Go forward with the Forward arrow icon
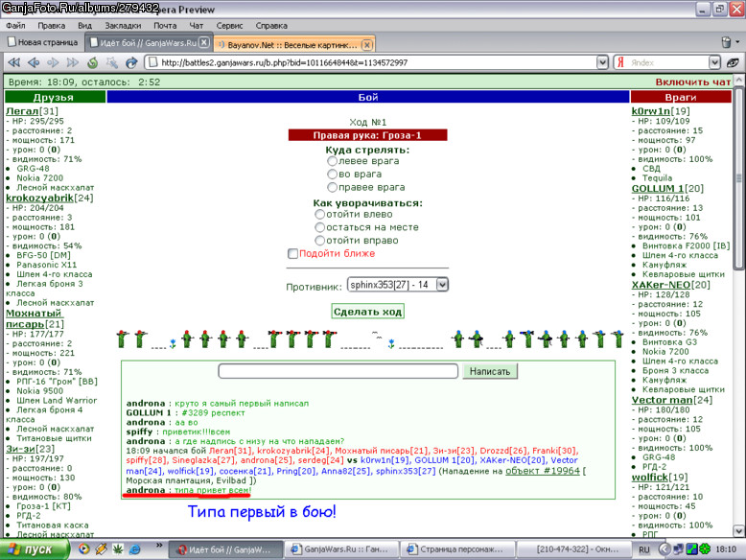This screenshot has height=560, width=746. [53, 62]
